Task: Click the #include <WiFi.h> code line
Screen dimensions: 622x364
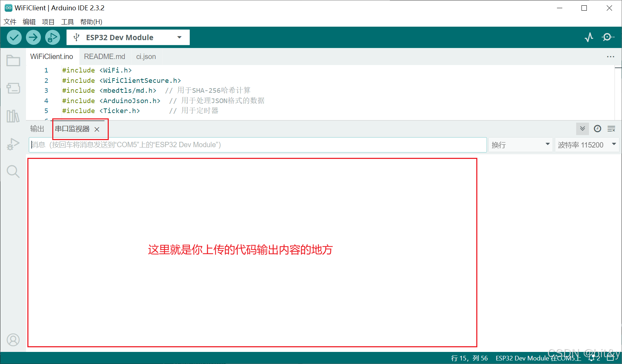Action: click(x=97, y=70)
